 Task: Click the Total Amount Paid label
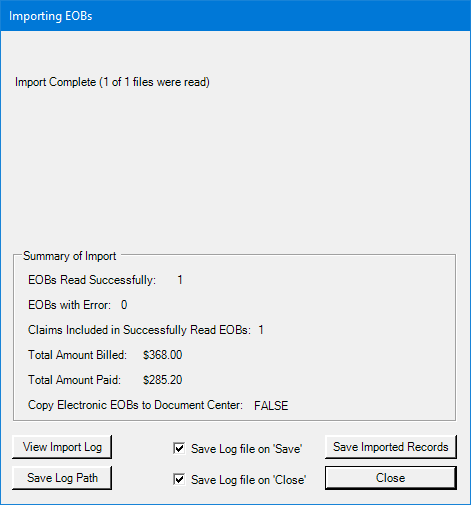click(x=74, y=380)
